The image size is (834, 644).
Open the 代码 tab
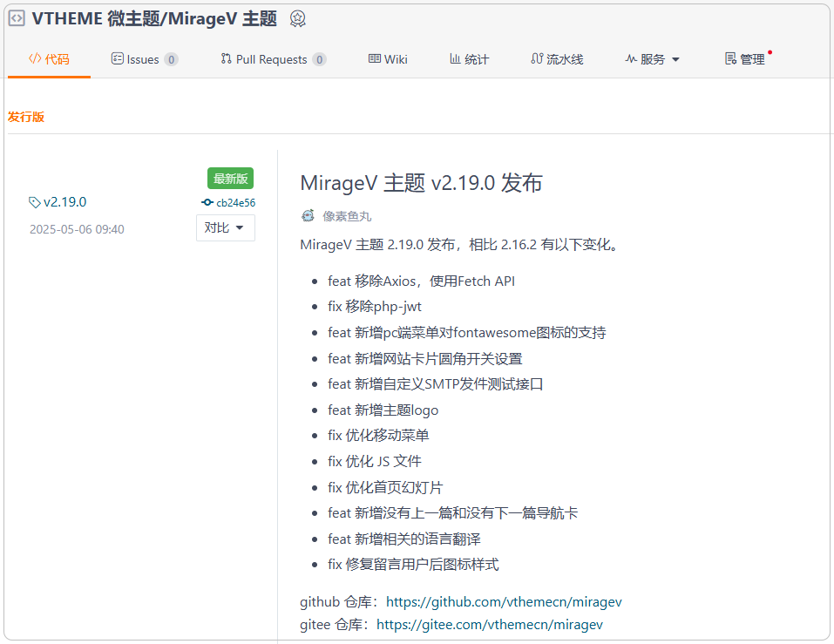pyautogui.click(x=49, y=59)
